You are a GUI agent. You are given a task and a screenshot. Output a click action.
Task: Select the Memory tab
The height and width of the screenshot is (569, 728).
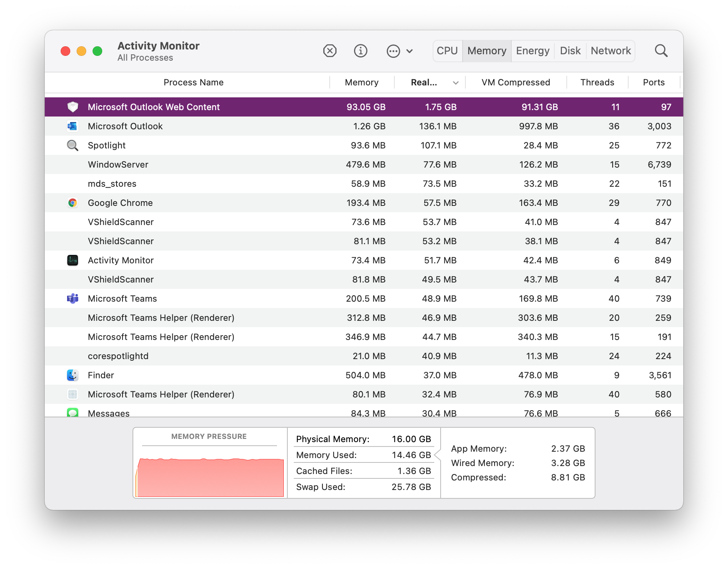click(487, 51)
